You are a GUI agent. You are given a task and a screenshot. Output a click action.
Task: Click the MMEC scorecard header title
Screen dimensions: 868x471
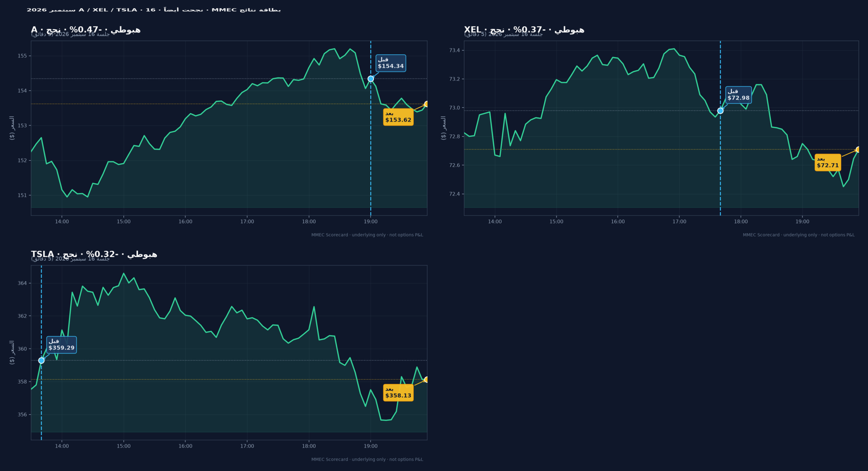point(154,10)
